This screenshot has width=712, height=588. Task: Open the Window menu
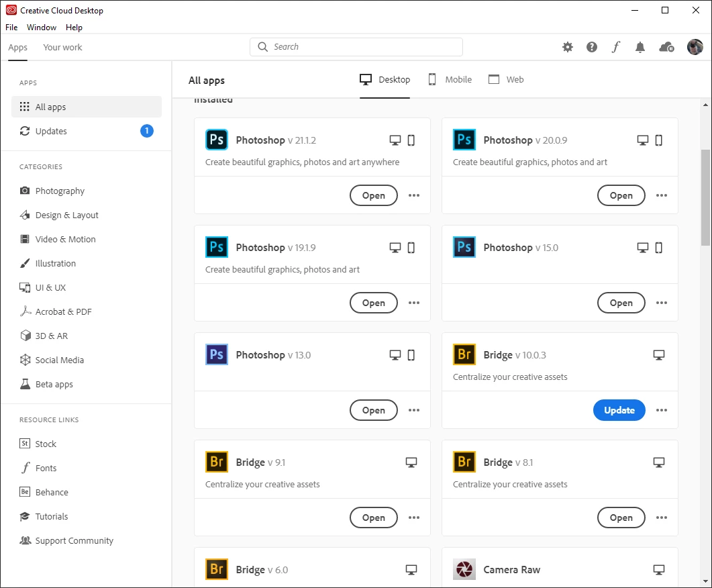point(42,28)
